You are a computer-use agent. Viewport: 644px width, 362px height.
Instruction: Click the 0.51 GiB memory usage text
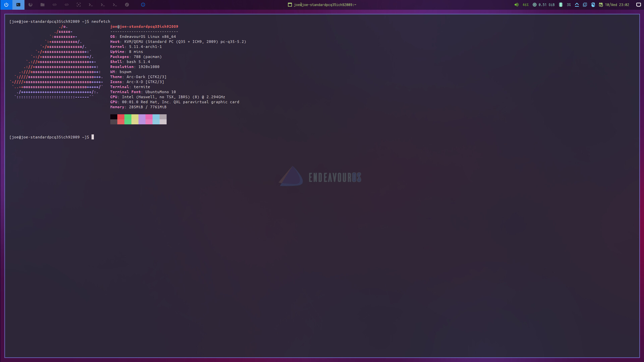click(x=547, y=5)
